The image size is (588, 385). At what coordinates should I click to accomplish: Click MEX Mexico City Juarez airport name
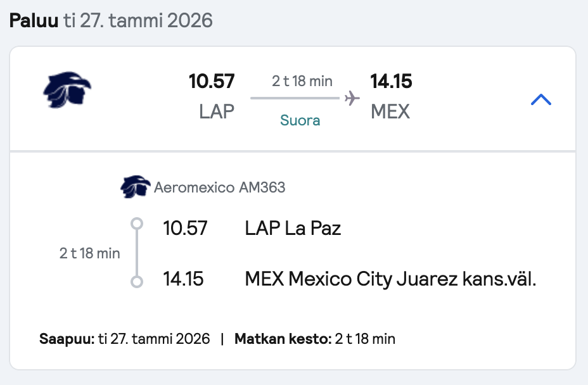coord(391,279)
